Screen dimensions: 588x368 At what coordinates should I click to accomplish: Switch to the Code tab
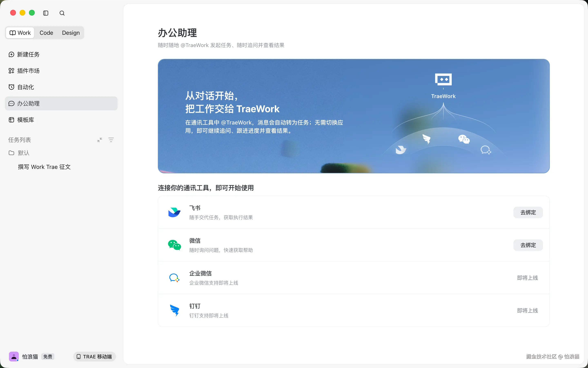click(x=46, y=33)
